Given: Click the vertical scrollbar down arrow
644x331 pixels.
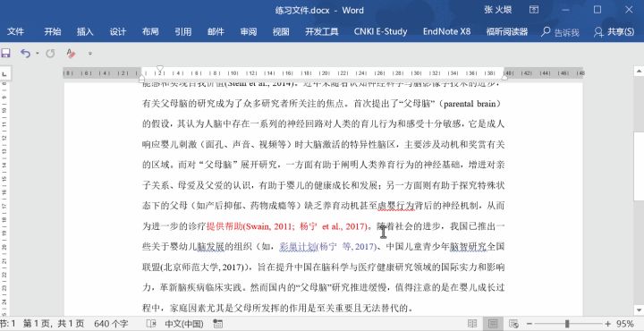Looking at the screenshot, I should pyautogui.click(x=639, y=310).
